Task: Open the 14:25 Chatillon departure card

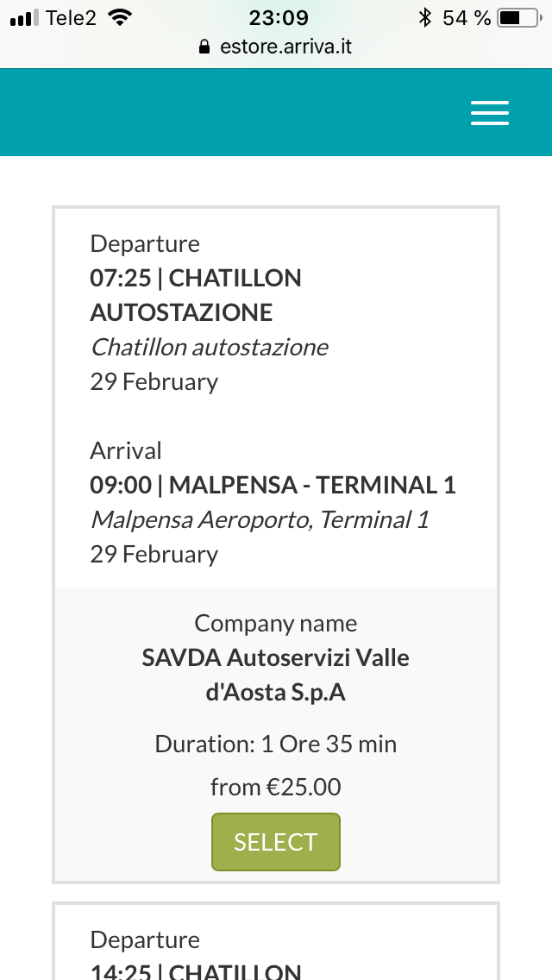Action: (x=276, y=941)
